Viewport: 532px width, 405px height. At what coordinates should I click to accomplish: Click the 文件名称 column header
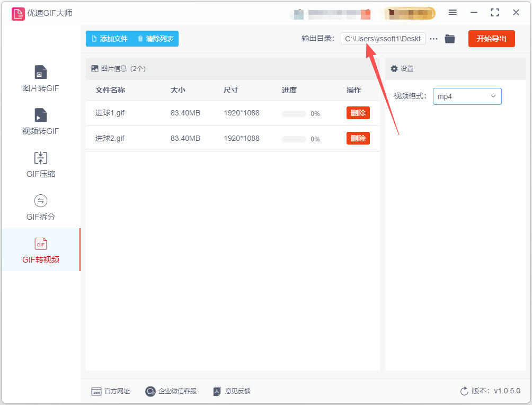pos(110,90)
